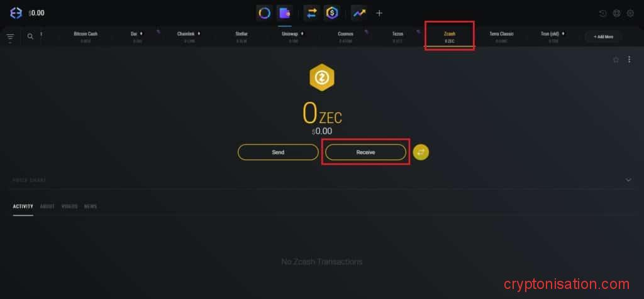This screenshot has height=299, width=644.
Task: Open the Exchange arrows icon in top bar
Action: click(312, 13)
